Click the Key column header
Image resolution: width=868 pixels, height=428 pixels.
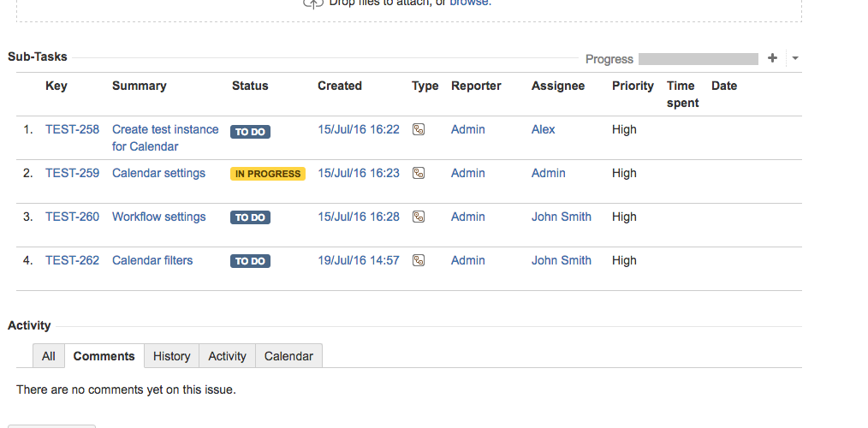coord(56,86)
